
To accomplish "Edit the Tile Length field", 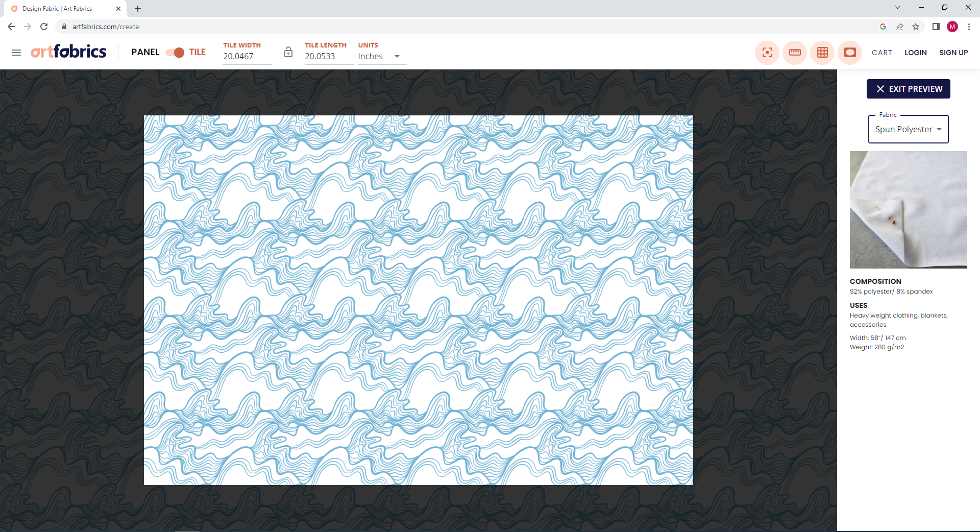I will coord(329,57).
